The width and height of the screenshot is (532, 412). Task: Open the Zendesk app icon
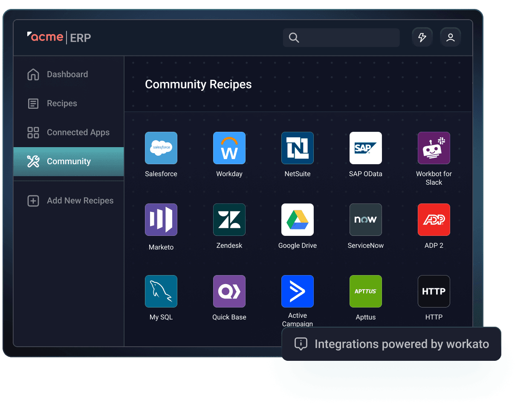[229, 220]
